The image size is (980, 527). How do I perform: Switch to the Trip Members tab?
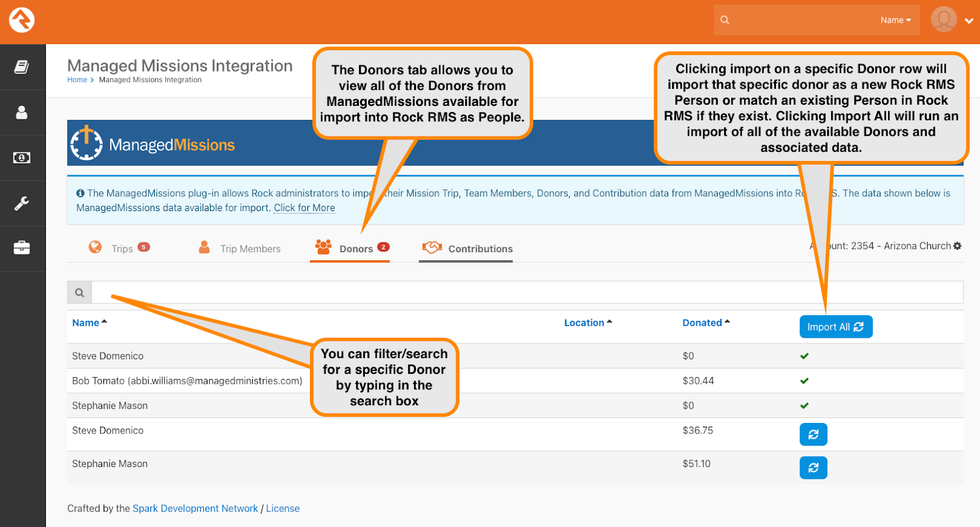(x=239, y=248)
